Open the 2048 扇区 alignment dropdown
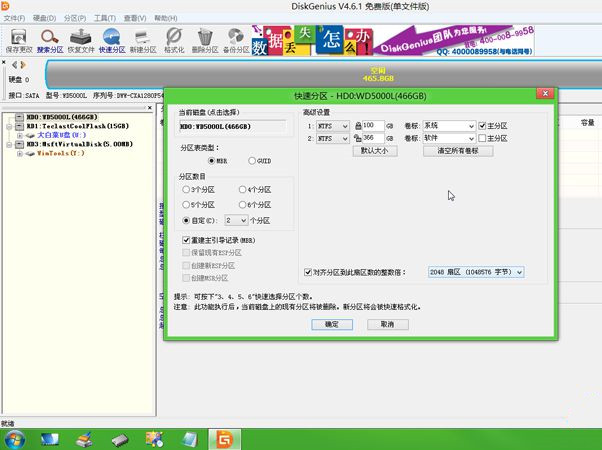The width and height of the screenshot is (602, 450). click(476, 272)
